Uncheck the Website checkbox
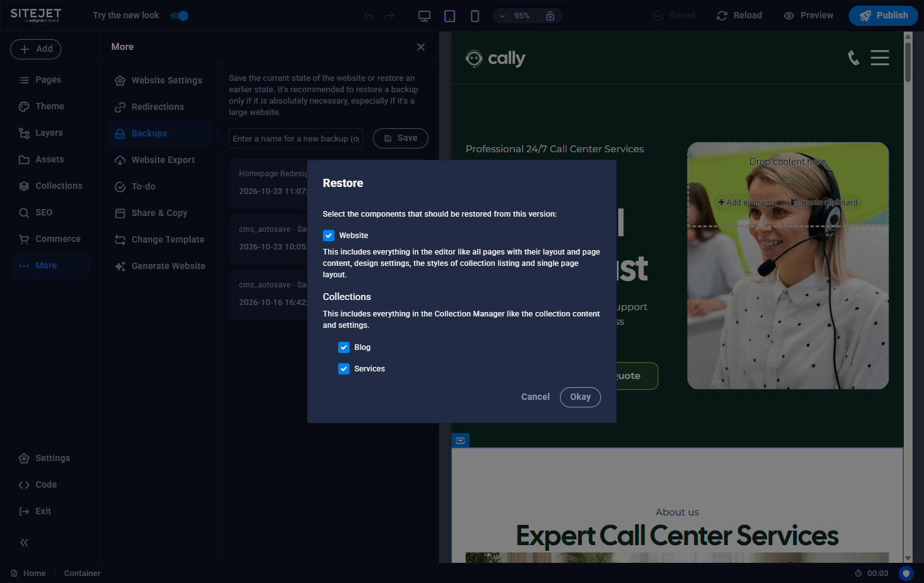This screenshot has width=924, height=583. click(329, 236)
